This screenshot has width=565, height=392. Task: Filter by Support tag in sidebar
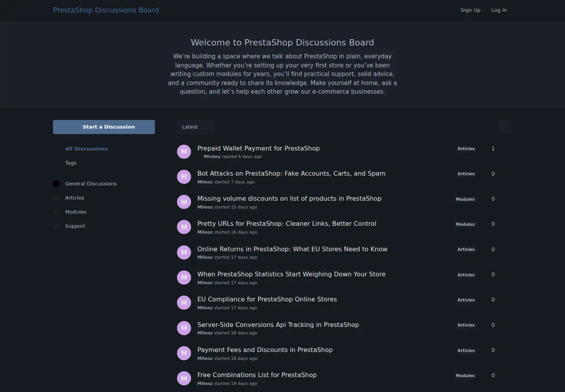tap(75, 226)
